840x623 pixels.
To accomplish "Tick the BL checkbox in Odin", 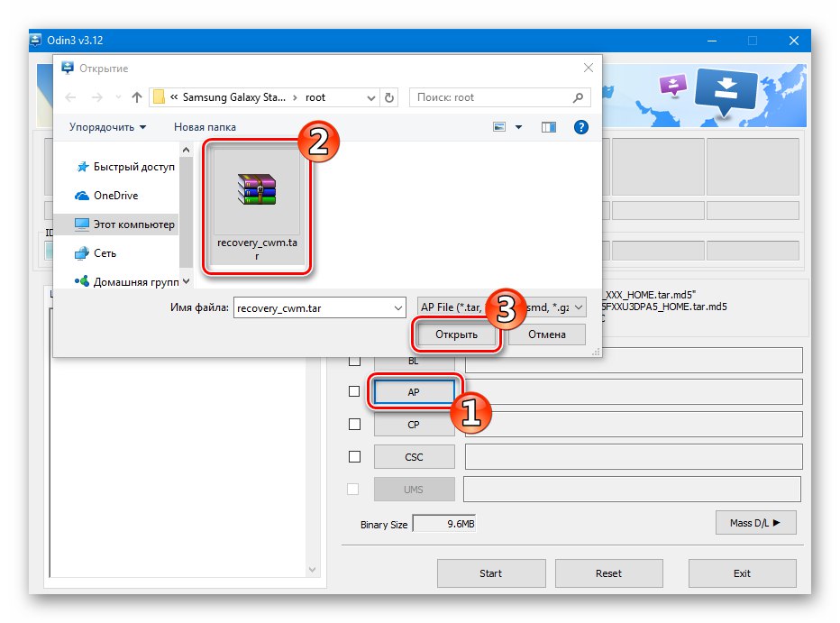I will pyautogui.click(x=354, y=360).
